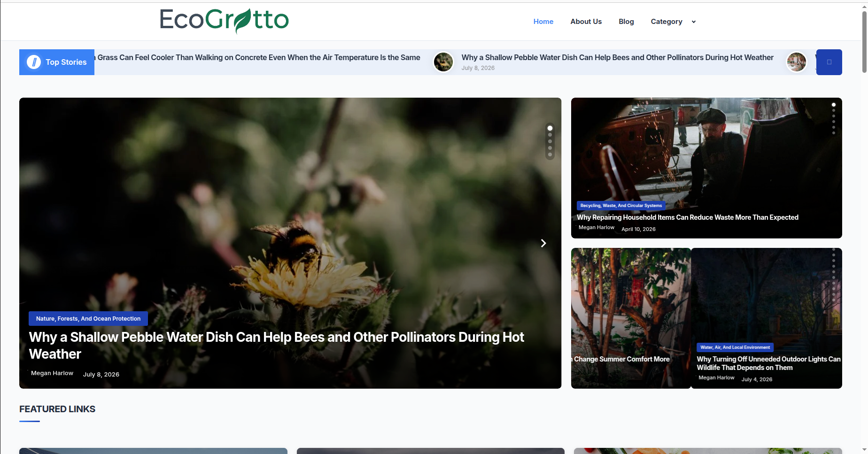
Task: Click the bee thumbnail in the ticker
Action: (443, 62)
